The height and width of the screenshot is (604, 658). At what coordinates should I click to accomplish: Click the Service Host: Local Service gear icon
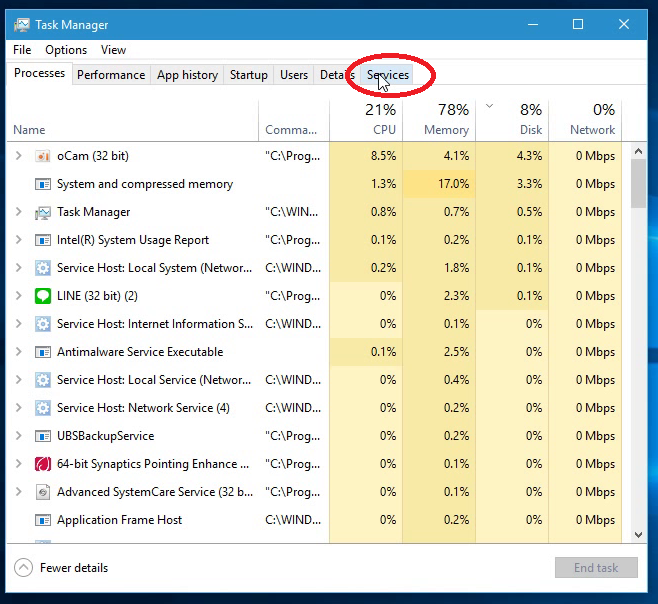[x=42, y=380]
